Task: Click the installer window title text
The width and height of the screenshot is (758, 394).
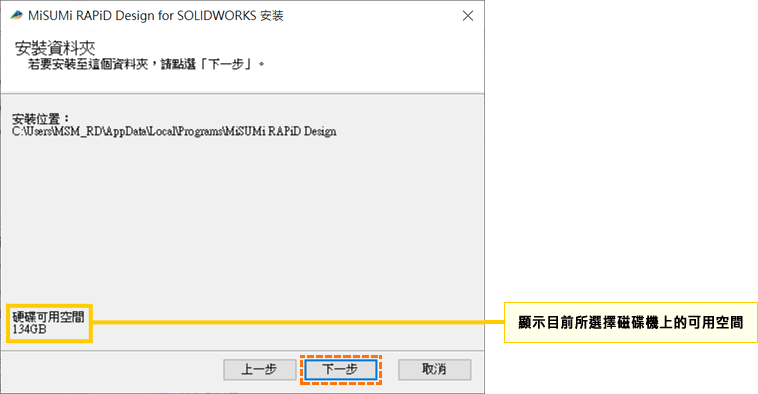Action: pos(156,15)
